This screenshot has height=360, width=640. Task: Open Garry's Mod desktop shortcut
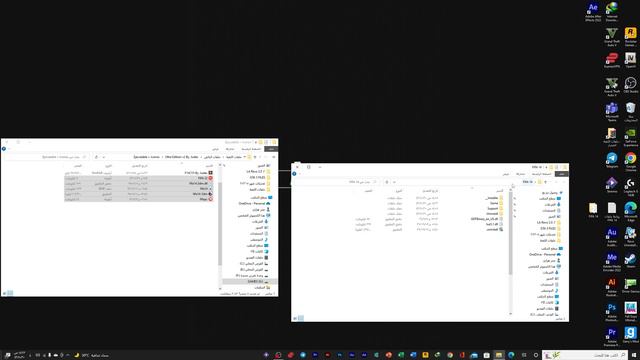coord(630,336)
